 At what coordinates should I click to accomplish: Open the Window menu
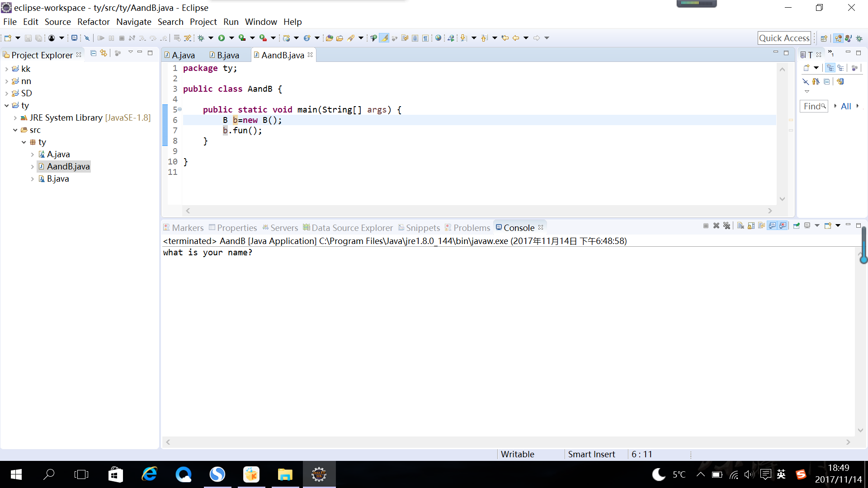(x=261, y=22)
